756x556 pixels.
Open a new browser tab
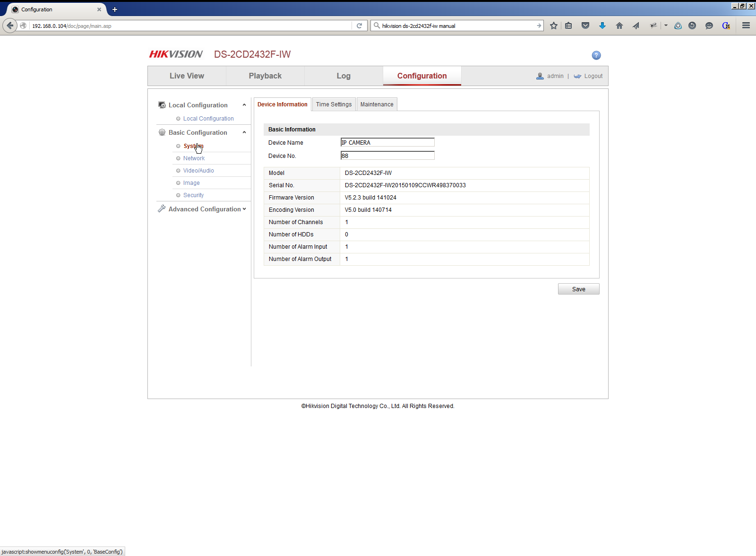coord(115,9)
